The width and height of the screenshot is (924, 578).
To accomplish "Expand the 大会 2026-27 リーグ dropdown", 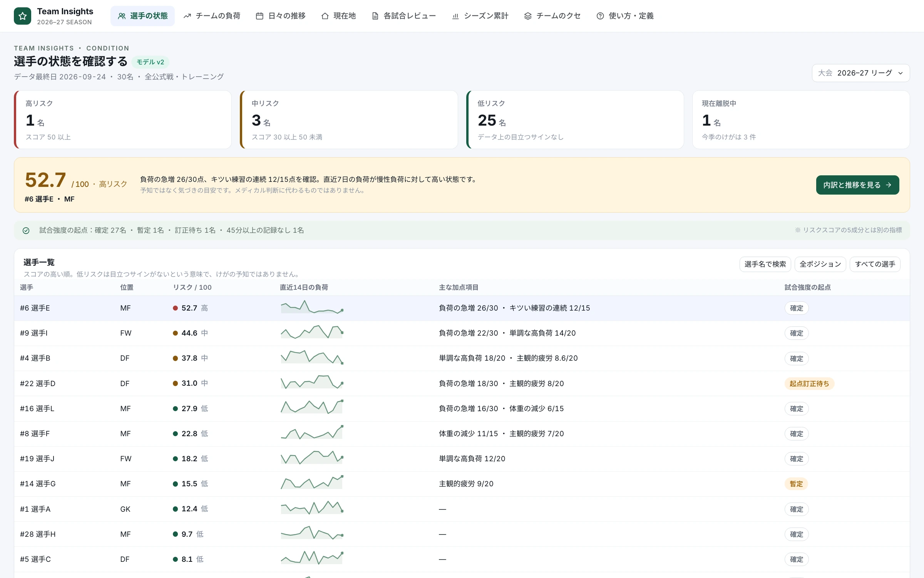I will click(x=861, y=73).
